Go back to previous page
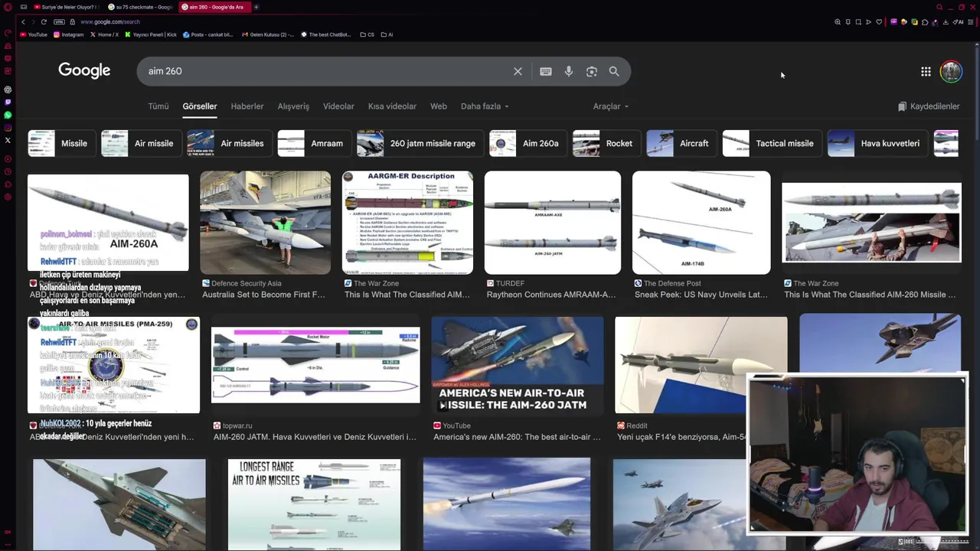Screen dimensions: 980x551 pos(23,21)
